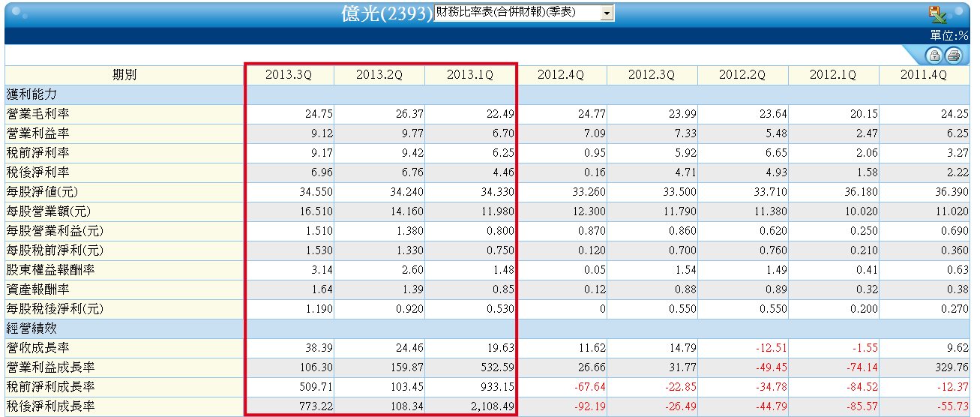Select the 資產報酬率 row label

[38, 289]
